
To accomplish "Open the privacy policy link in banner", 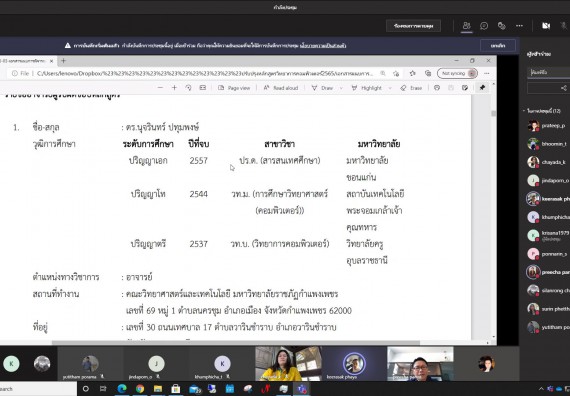I will pyautogui.click(x=323, y=46).
